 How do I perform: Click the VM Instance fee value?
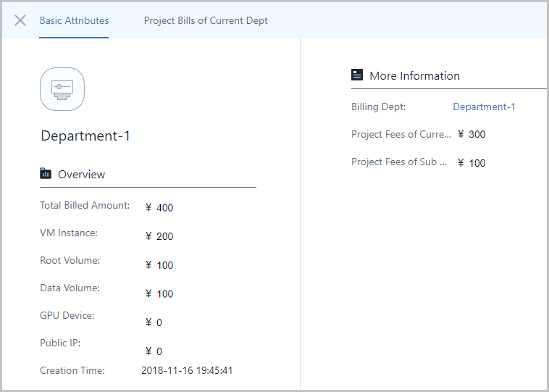click(159, 236)
